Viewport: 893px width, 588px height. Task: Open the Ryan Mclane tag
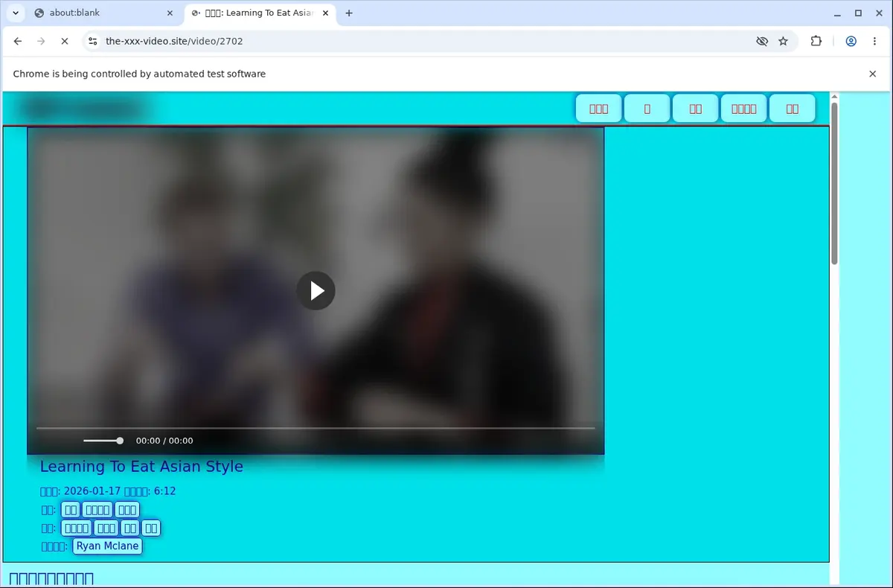107,546
